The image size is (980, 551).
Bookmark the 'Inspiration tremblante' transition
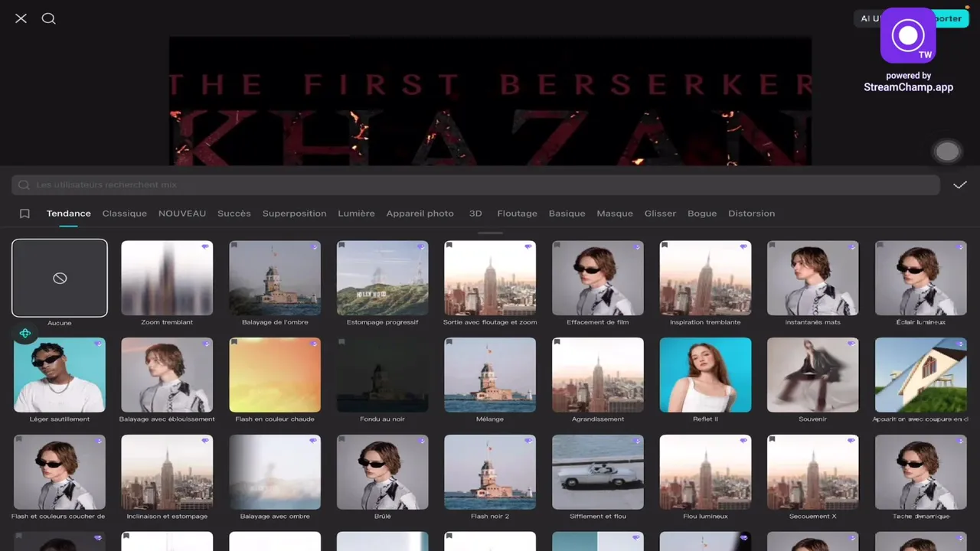pyautogui.click(x=665, y=246)
